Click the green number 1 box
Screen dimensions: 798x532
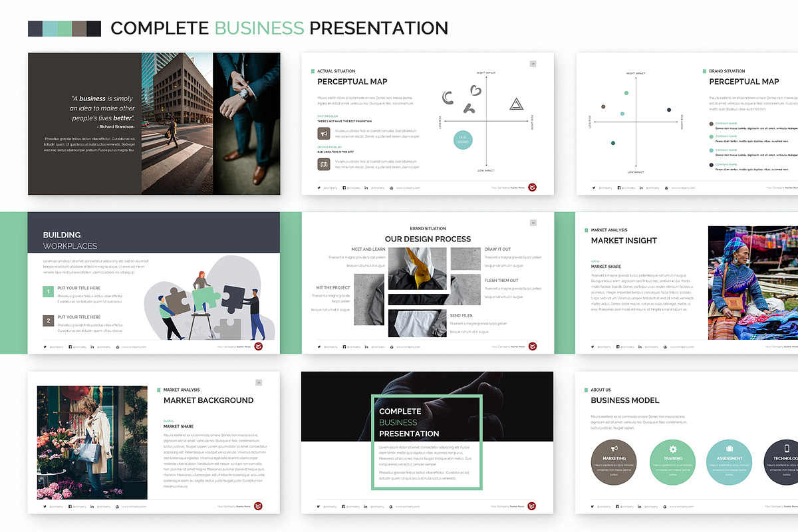(x=48, y=292)
